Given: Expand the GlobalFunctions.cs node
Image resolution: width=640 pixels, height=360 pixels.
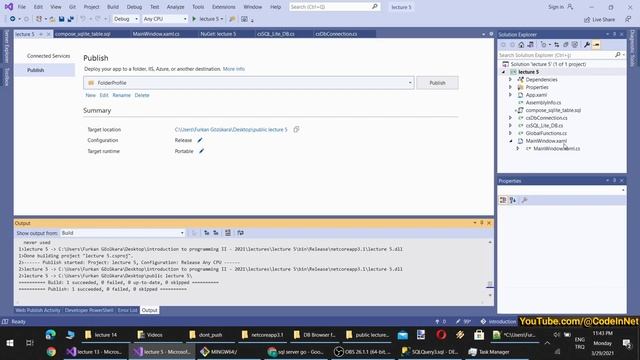Looking at the screenshot, I should (x=510, y=133).
